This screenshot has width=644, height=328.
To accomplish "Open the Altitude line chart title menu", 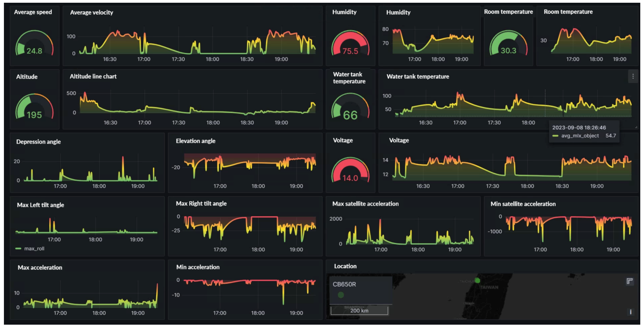I will click(93, 77).
